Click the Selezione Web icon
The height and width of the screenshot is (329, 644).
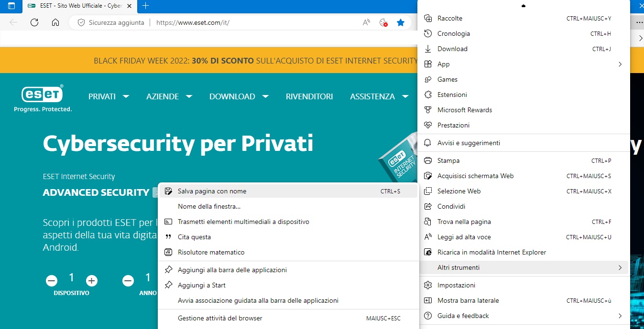pos(428,191)
